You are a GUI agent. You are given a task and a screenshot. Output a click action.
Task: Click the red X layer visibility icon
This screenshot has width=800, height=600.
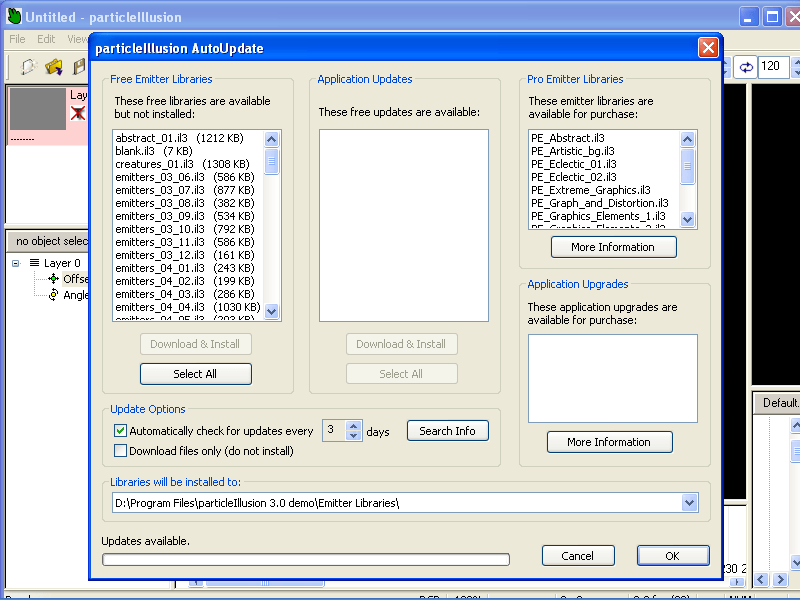click(77, 113)
